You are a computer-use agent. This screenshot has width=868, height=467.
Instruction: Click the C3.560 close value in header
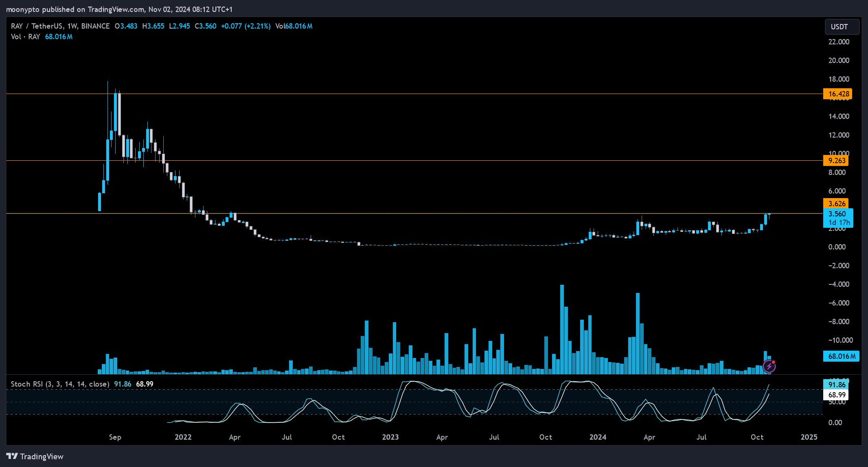pos(206,26)
